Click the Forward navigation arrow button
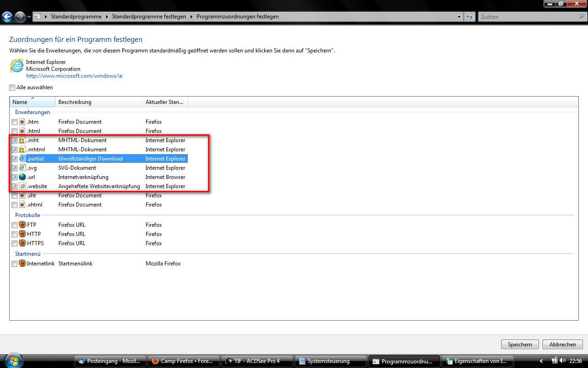This screenshot has width=588, height=368. [20, 17]
